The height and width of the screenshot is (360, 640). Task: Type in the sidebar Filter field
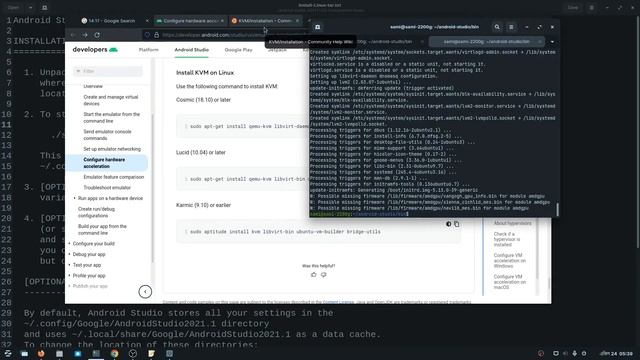tap(108, 71)
